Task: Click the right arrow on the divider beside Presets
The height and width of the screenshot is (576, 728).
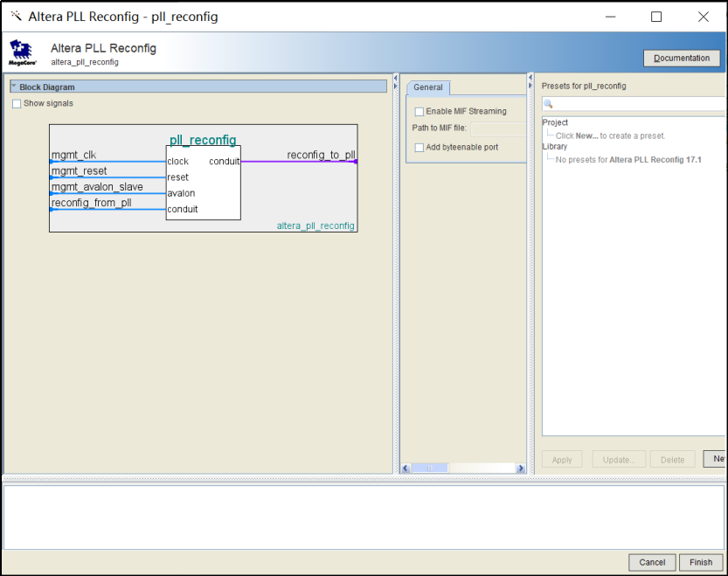Action: coord(530,86)
